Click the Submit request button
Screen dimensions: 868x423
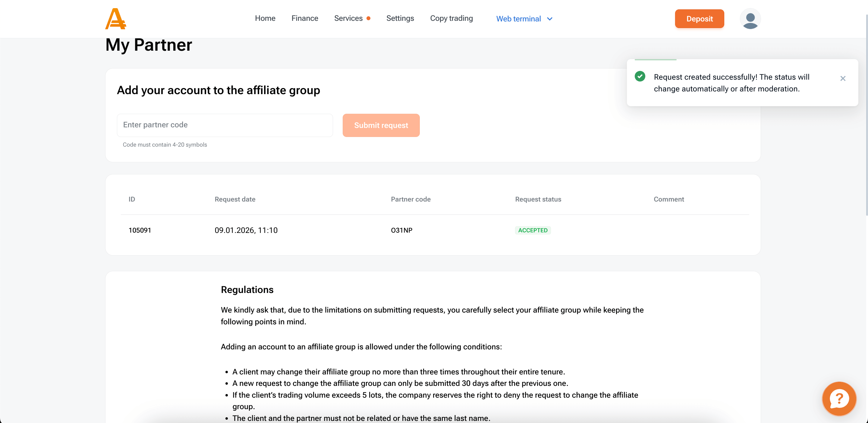[x=381, y=125]
